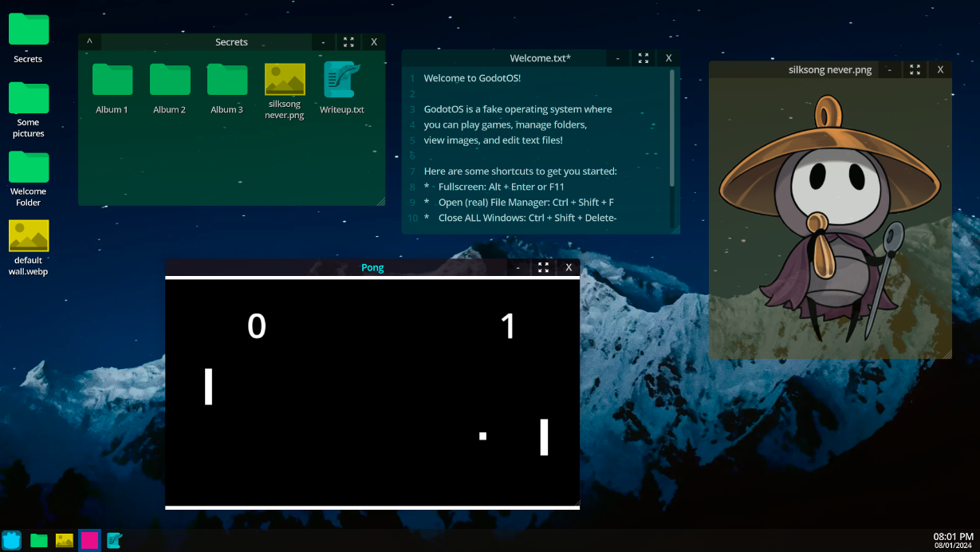
Task: Minimize the Pong window
Action: (x=518, y=267)
